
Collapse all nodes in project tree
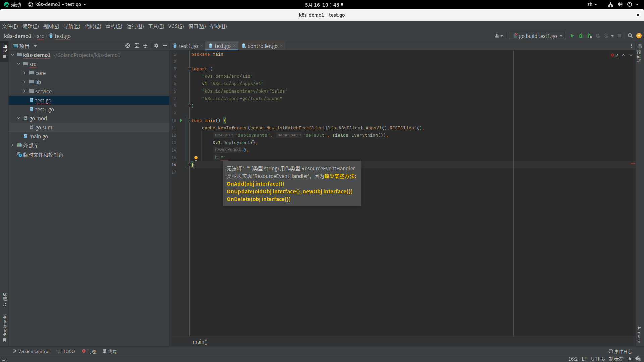click(145, 46)
